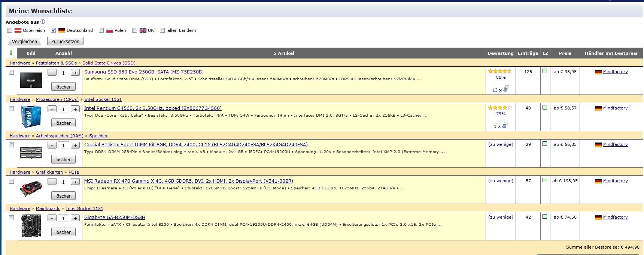Enable the allen Ländern checkbox

coord(162,30)
